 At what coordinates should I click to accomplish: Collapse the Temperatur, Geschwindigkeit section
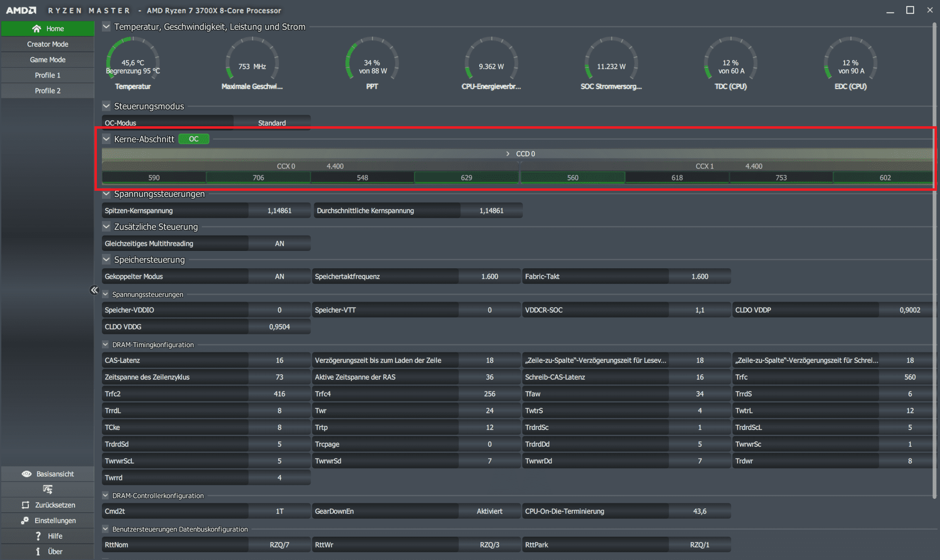(x=106, y=26)
